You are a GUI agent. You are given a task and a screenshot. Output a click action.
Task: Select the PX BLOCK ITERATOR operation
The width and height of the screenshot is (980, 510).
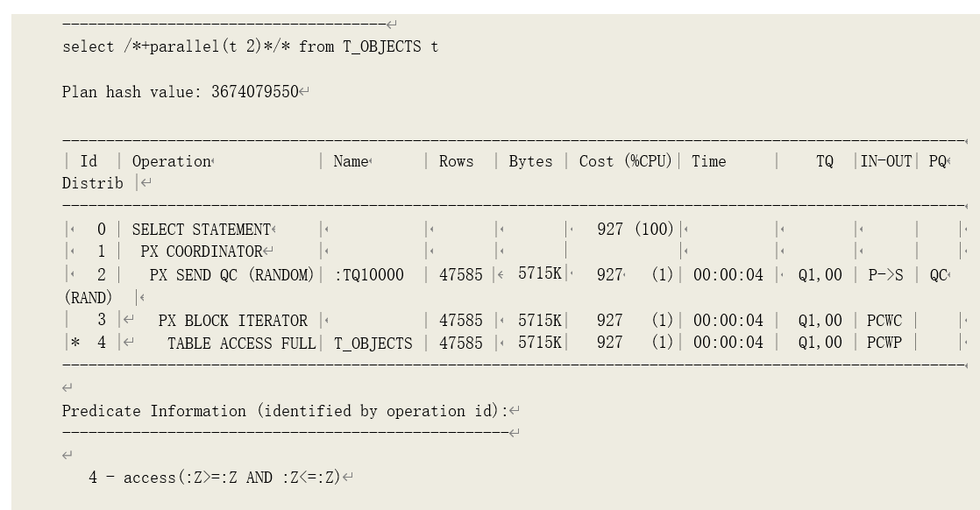coord(233,321)
